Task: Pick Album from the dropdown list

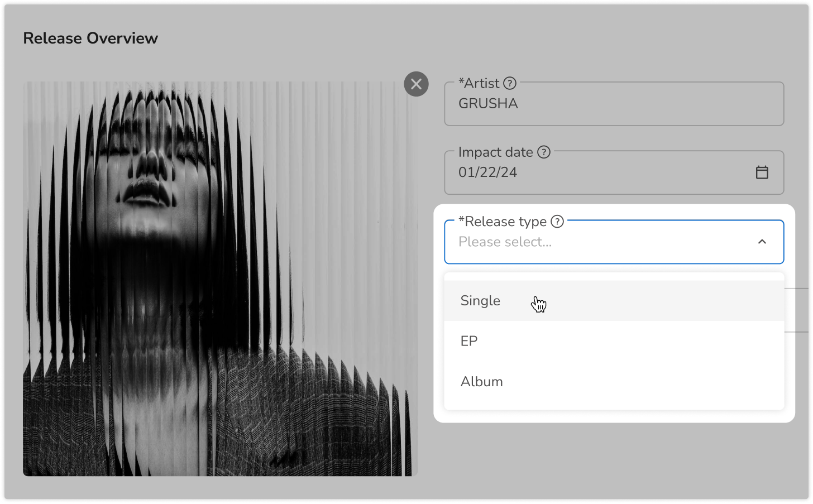Action: pyautogui.click(x=481, y=382)
